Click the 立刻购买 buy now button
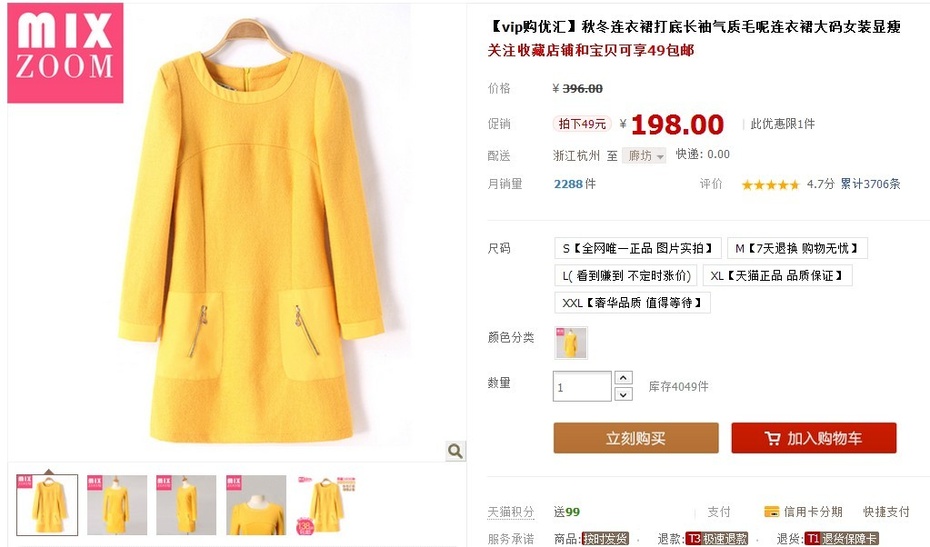This screenshot has height=547, width=930. (x=636, y=438)
